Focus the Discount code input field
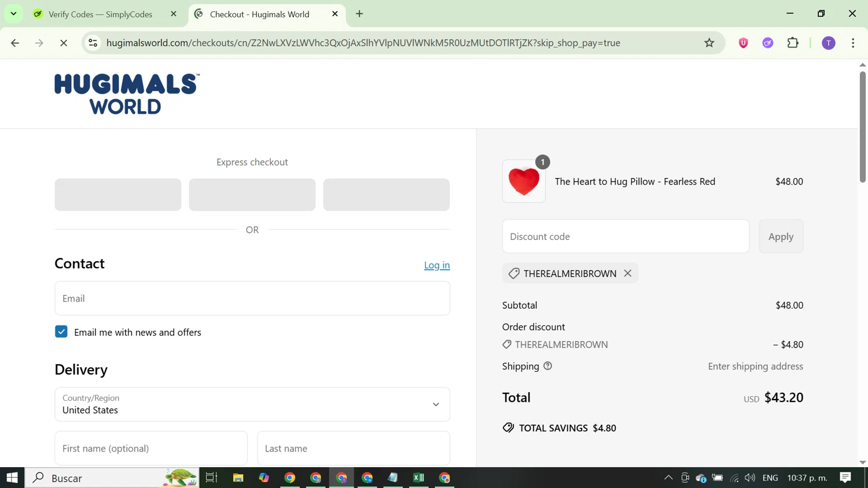Screen dimensions: 868x488 (x=626, y=236)
